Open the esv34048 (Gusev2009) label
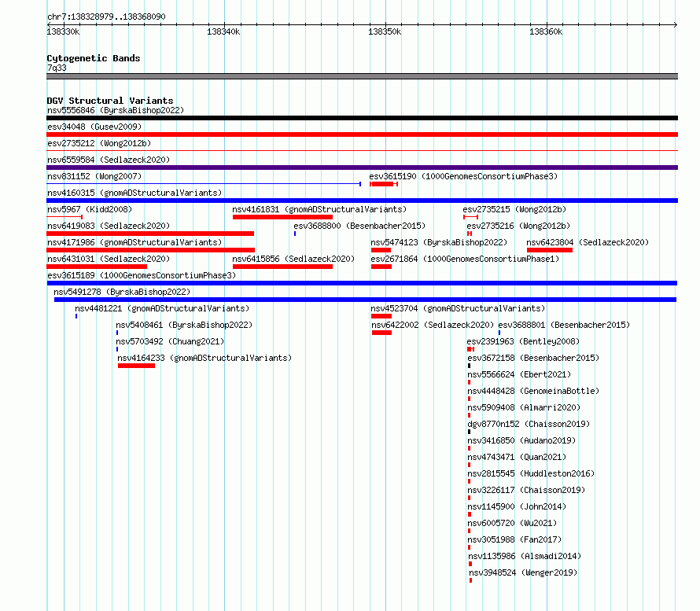700x611 pixels. [x=94, y=127]
